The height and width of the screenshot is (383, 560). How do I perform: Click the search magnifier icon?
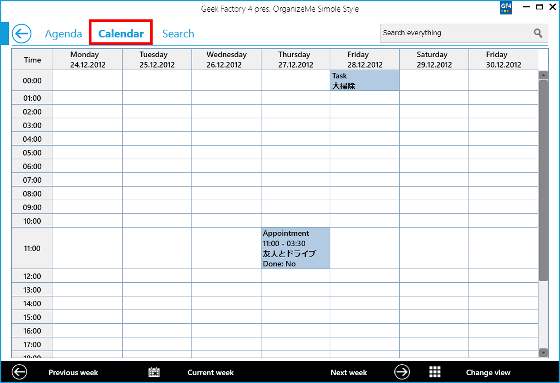tap(538, 33)
